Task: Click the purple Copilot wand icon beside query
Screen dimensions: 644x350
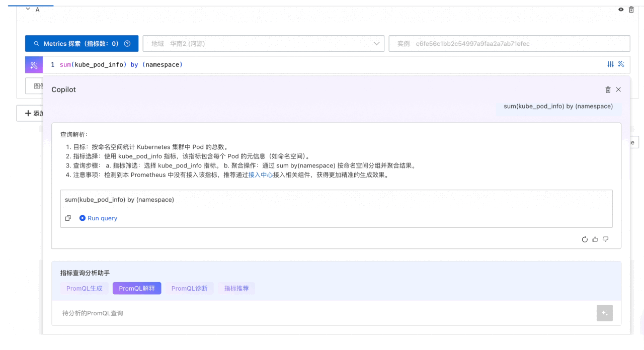Action: [x=34, y=65]
